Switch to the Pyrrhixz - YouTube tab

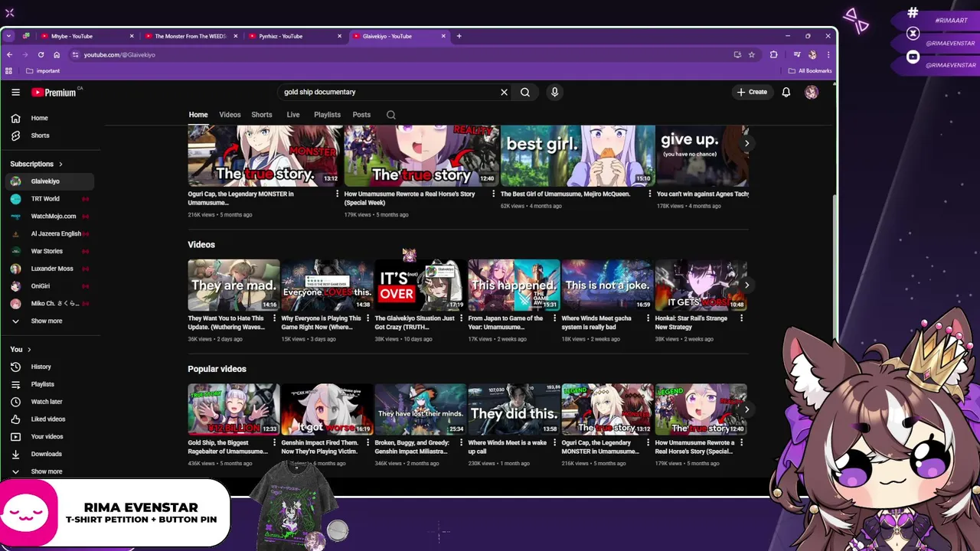pyautogui.click(x=296, y=36)
